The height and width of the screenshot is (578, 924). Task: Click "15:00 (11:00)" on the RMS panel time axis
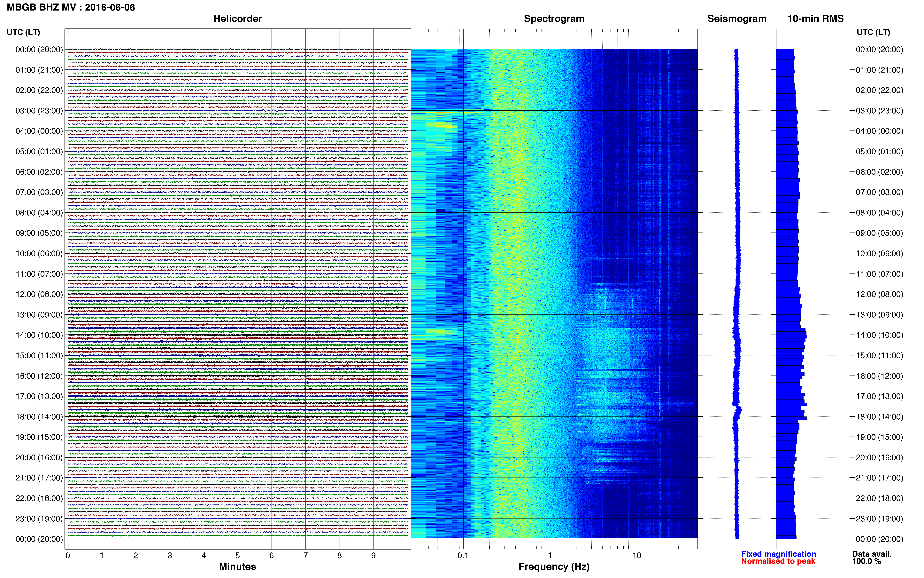click(x=879, y=355)
